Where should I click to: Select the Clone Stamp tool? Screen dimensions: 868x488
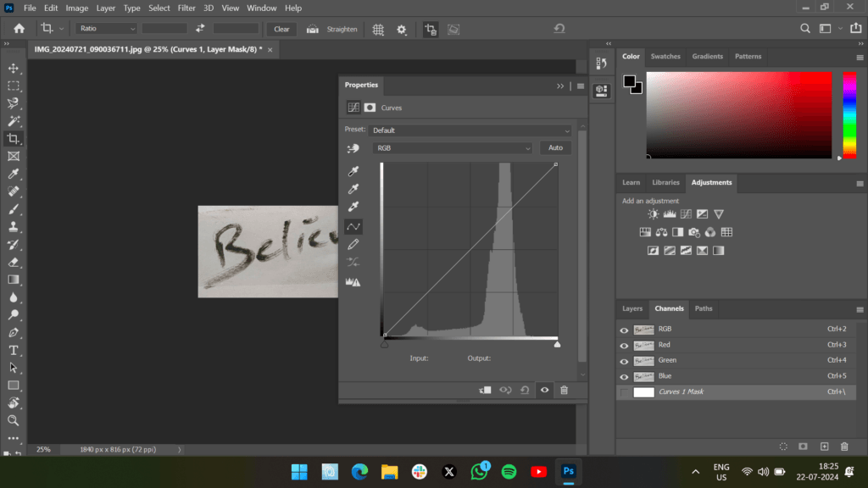(x=14, y=227)
